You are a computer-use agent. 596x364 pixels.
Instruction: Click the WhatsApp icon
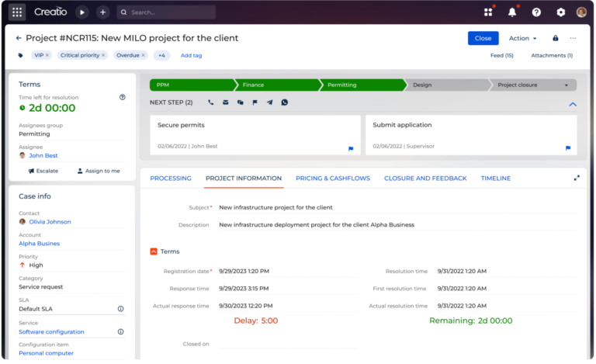(x=284, y=102)
